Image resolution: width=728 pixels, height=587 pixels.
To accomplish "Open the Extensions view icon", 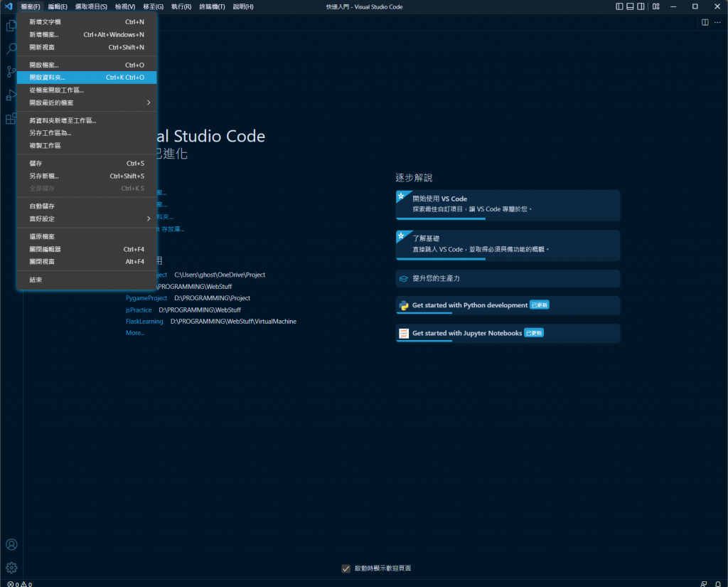I will [11, 119].
